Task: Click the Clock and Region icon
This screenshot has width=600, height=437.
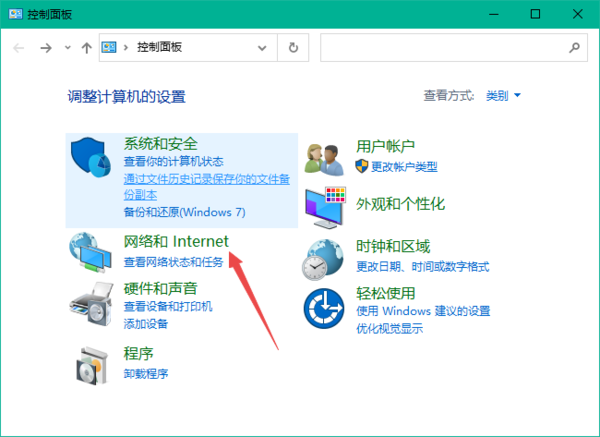Action: click(326, 258)
